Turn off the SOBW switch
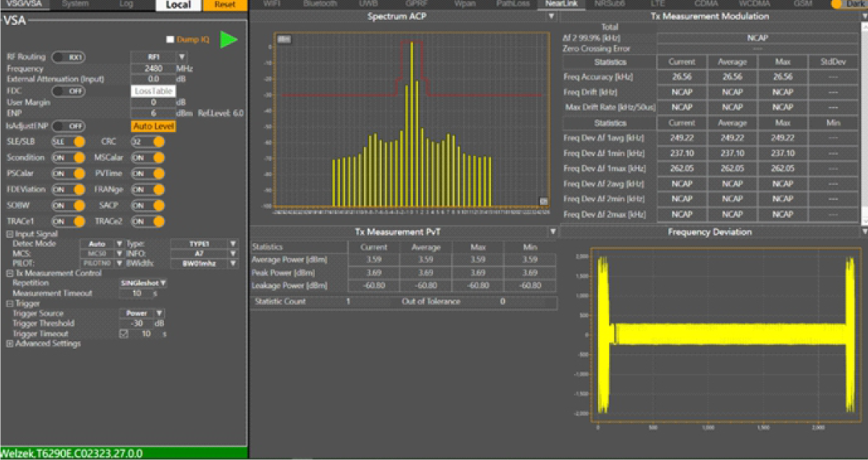 coord(68,205)
